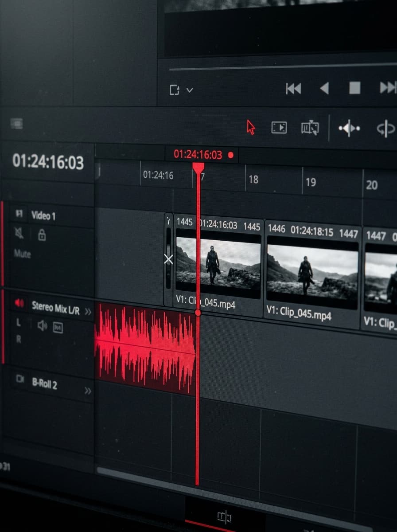Viewport: 397px width, 532px height.
Task: Click the 20 mark on the timeline ruler
Action: click(x=372, y=185)
